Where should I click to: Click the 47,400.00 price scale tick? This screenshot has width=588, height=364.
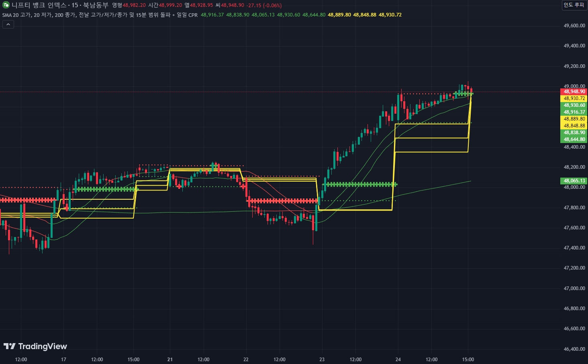click(x=574, y=248)
